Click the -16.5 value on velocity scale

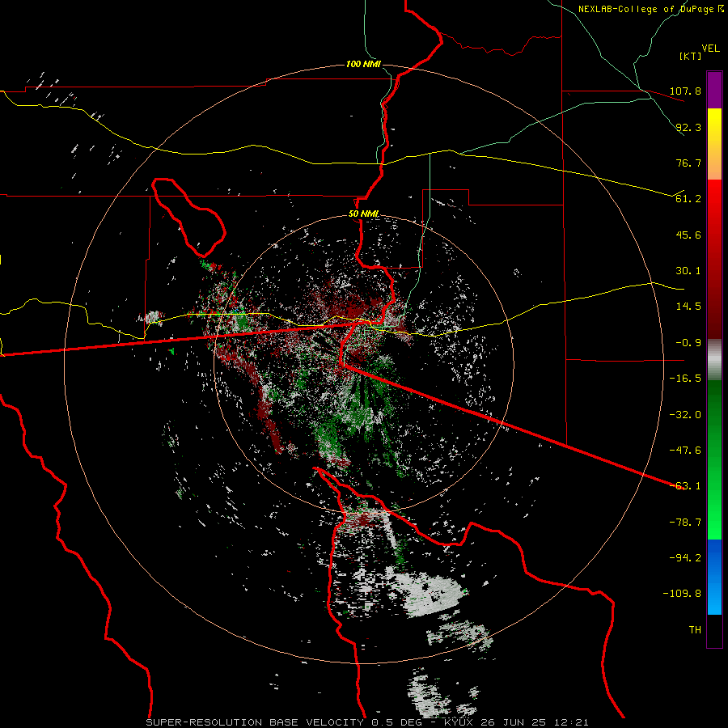[685, 379]
